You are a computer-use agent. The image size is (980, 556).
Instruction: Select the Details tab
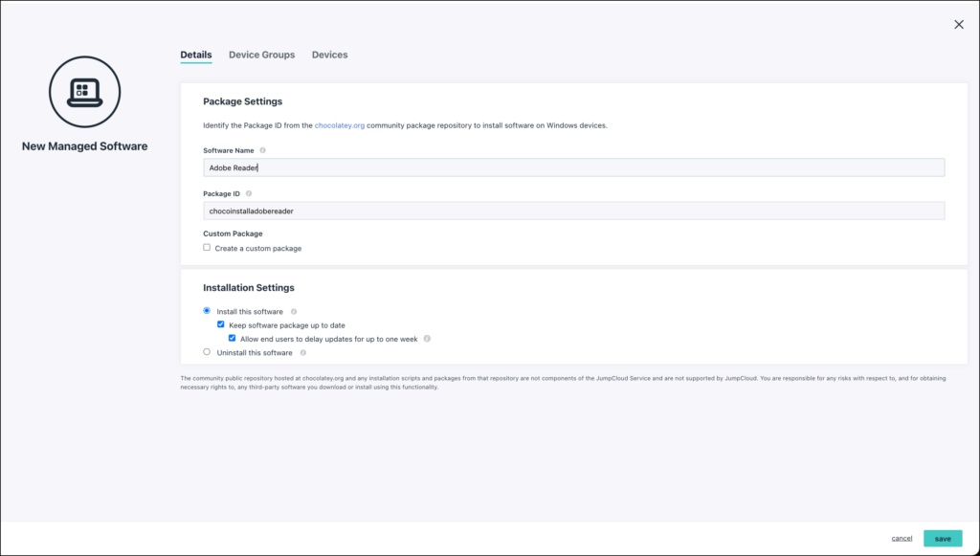(195, 55)
